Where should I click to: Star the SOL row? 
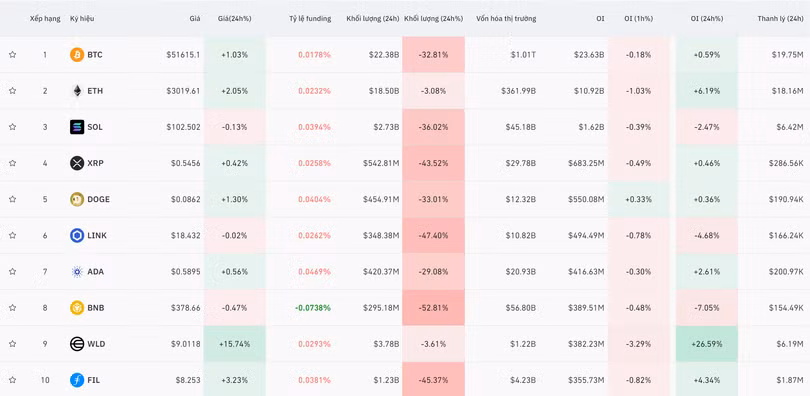12,126
